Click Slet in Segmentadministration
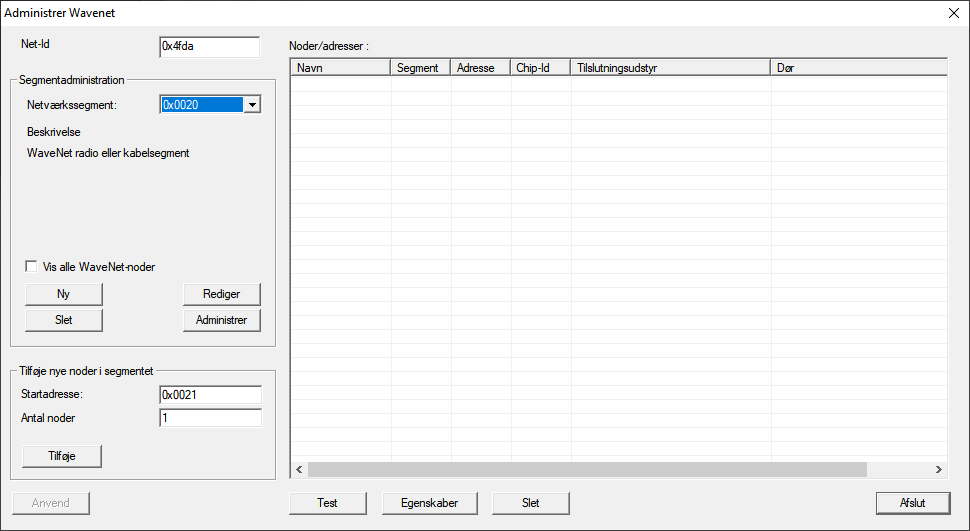 point(63,319)
